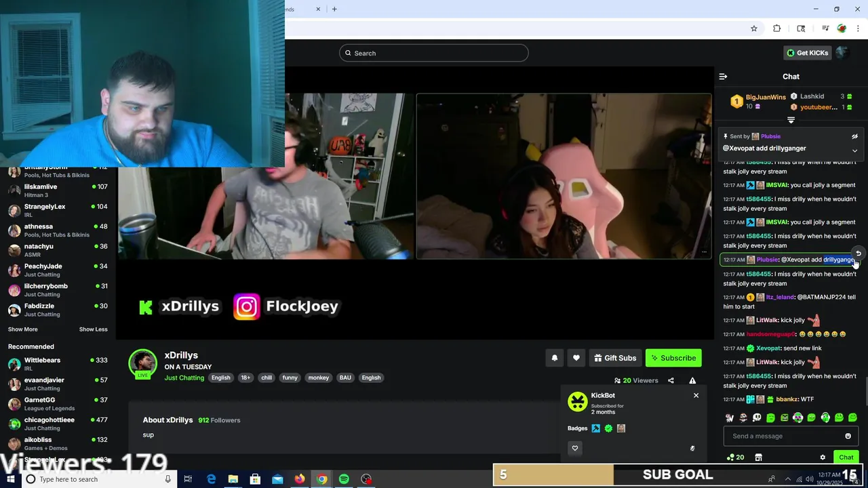Open the shop icon below the chat

coord(759,457)
